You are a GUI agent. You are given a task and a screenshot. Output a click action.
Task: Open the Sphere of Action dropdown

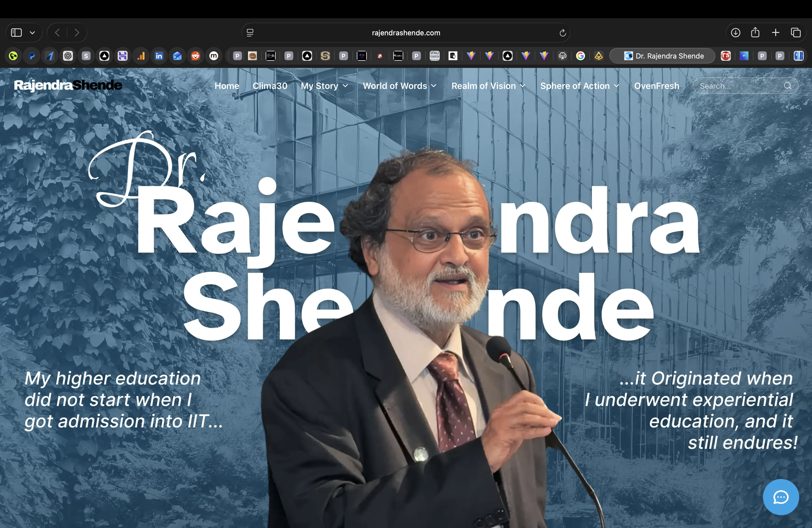pos(579,86)
